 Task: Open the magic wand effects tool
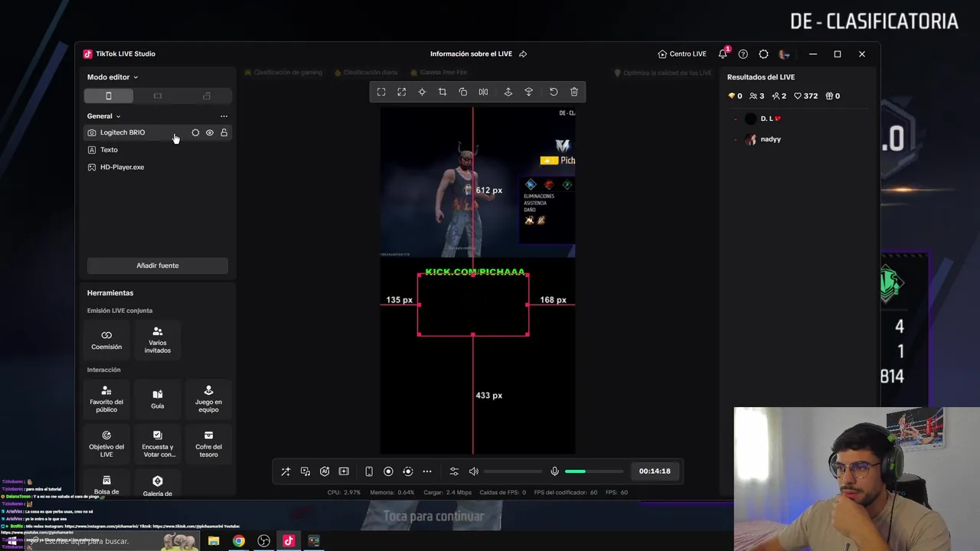286,471
